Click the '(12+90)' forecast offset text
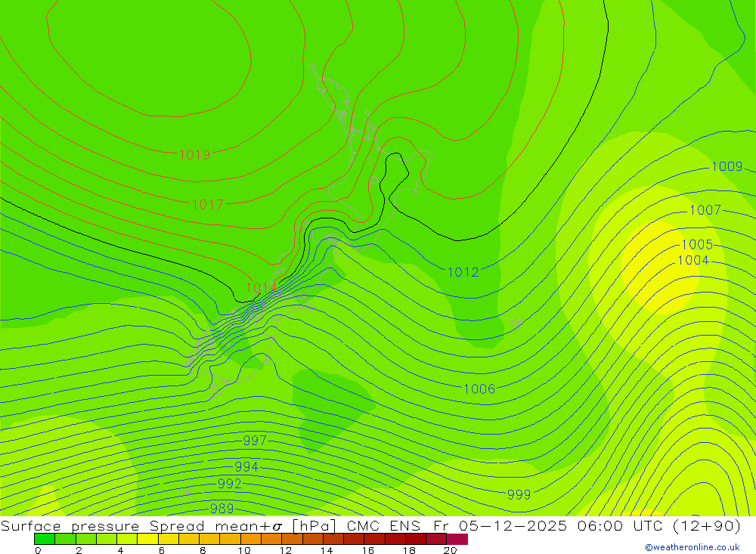The height and width of the screenshot is (554, 756). (x=706, y=526)
